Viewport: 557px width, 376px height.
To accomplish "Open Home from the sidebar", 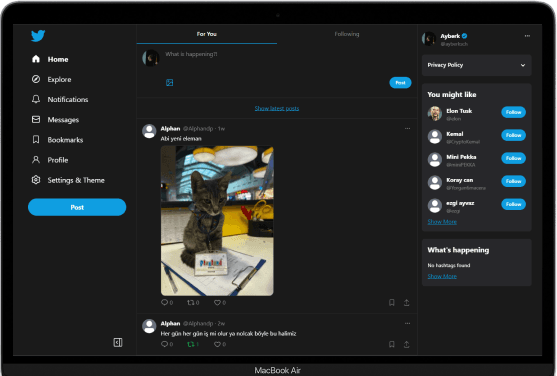I will [50, 59].
